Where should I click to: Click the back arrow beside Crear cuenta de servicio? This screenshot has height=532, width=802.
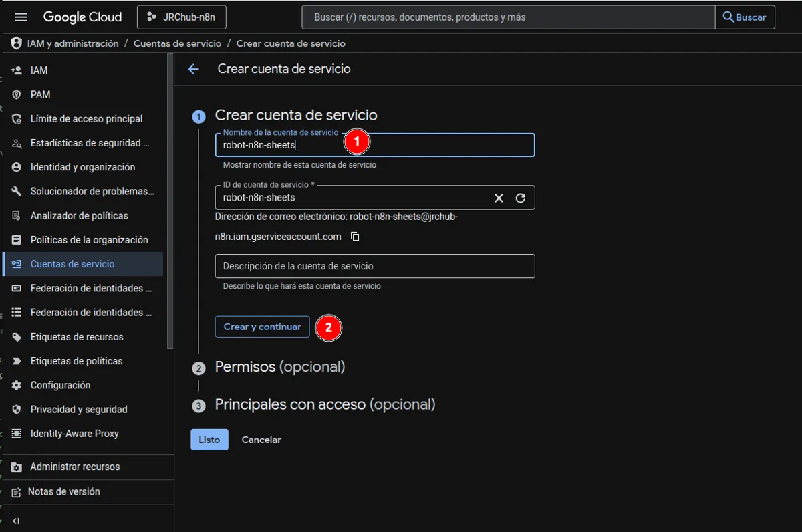click(194, 69)
